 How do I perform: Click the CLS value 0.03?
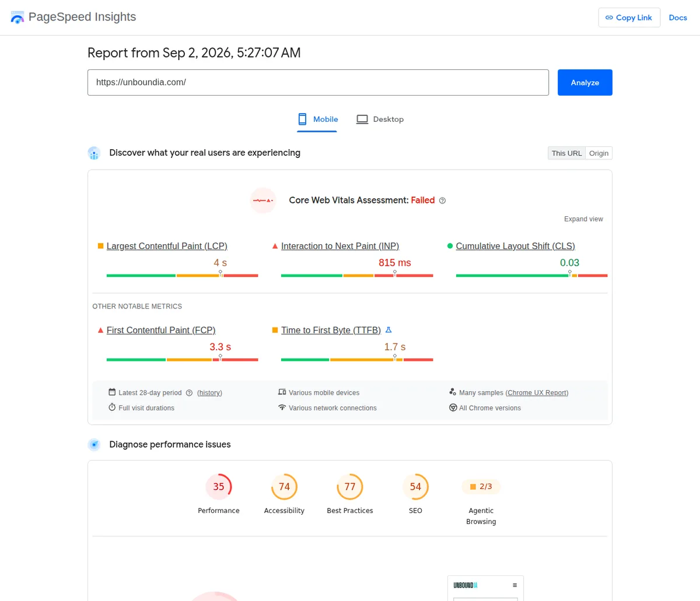569,263
